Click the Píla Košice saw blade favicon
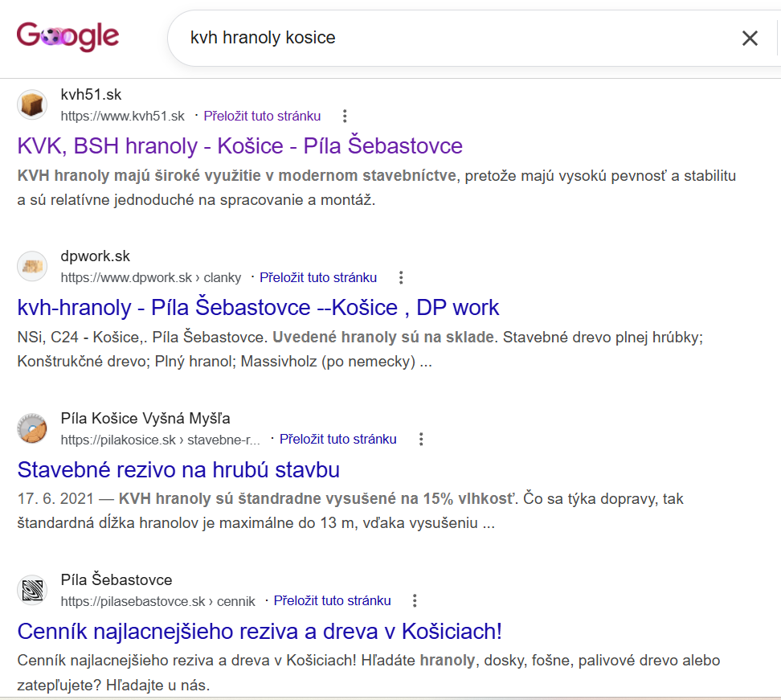Image resolution: width=781 pixels, height=700 pixels. pos(32,428)
